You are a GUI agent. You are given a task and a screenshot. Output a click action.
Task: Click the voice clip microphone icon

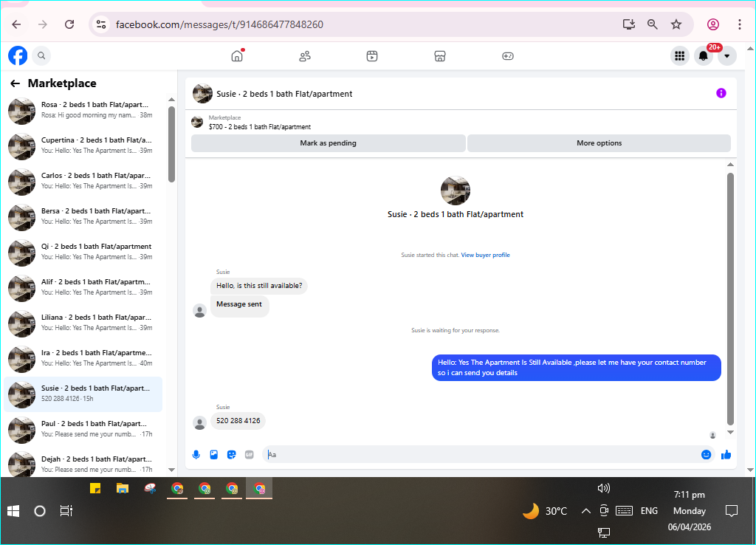point(196,454)
